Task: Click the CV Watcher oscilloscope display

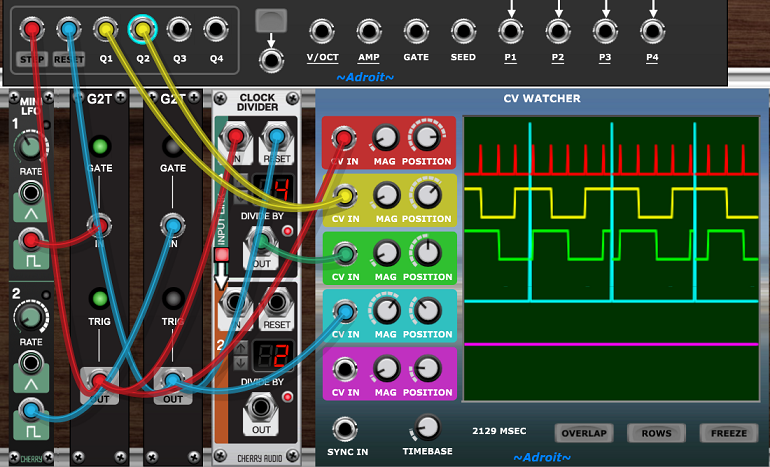Action: 611,258
